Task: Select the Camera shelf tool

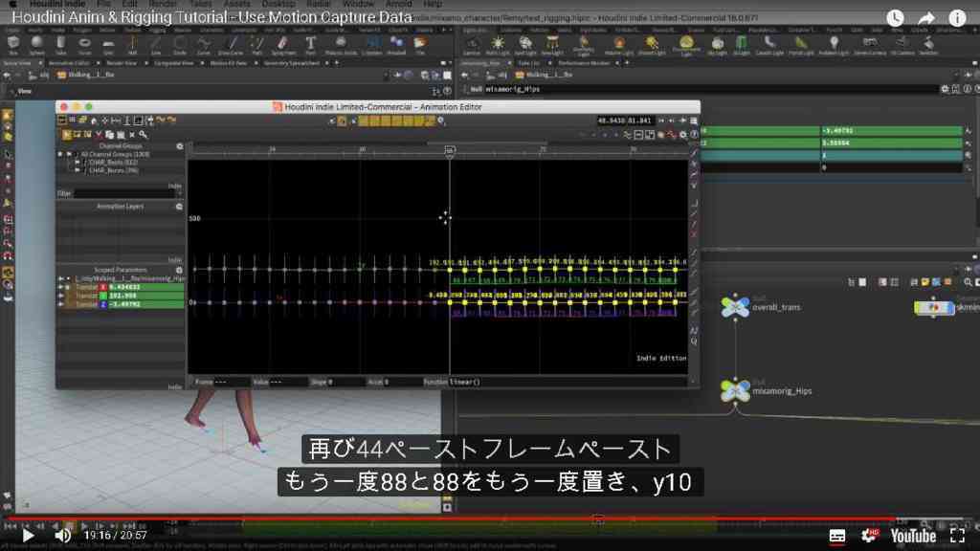Action: click(x=473, y=44)
